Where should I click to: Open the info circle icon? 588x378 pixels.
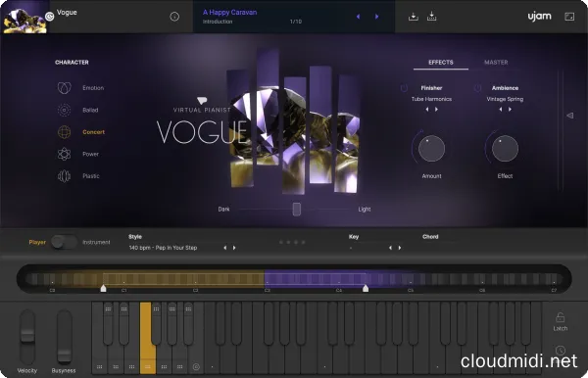tap(174, 17)
